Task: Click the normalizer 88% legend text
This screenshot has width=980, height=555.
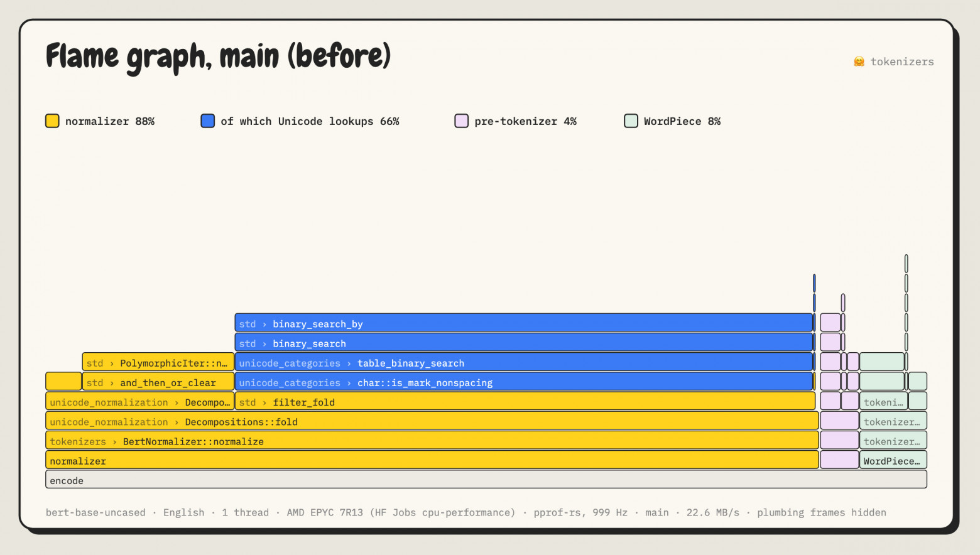Action: point(110,121)
